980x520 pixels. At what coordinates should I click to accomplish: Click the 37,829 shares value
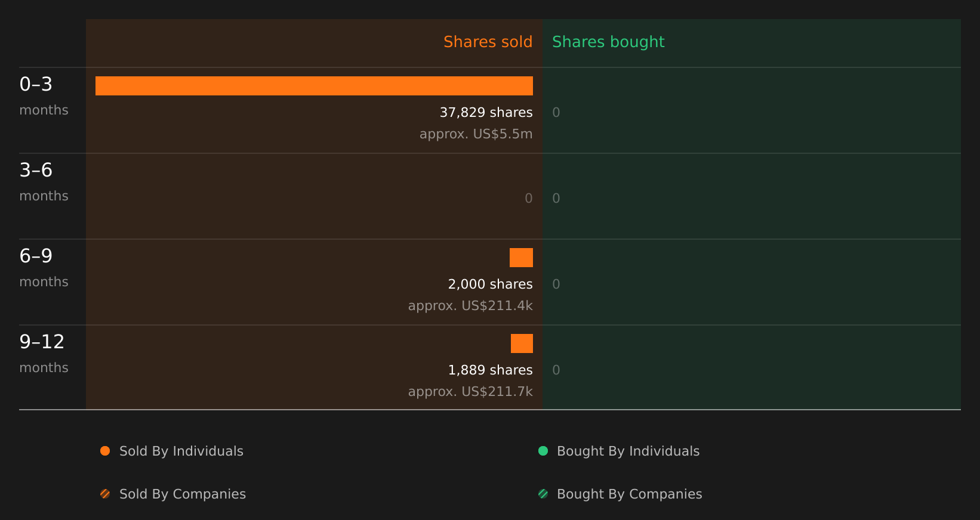[486, 113]
